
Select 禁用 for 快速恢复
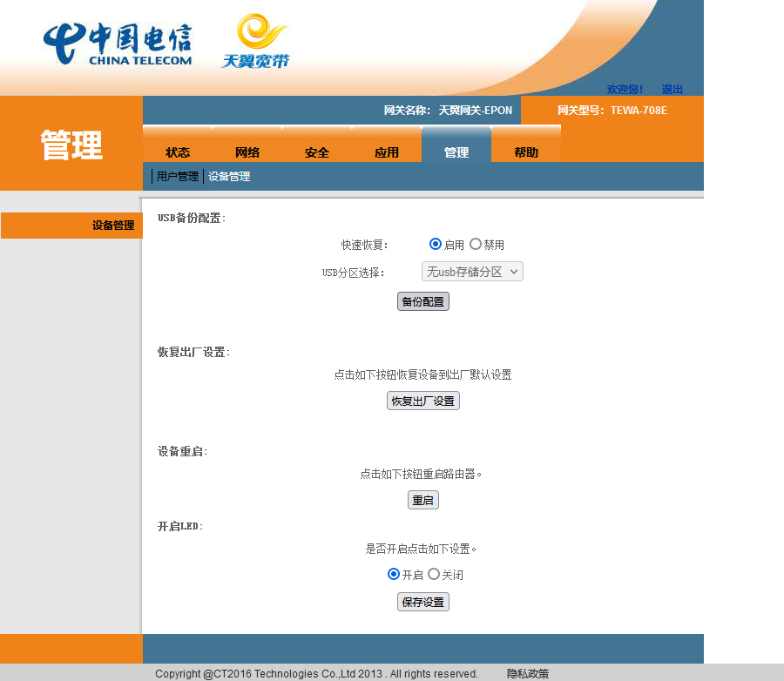[476, 245]
